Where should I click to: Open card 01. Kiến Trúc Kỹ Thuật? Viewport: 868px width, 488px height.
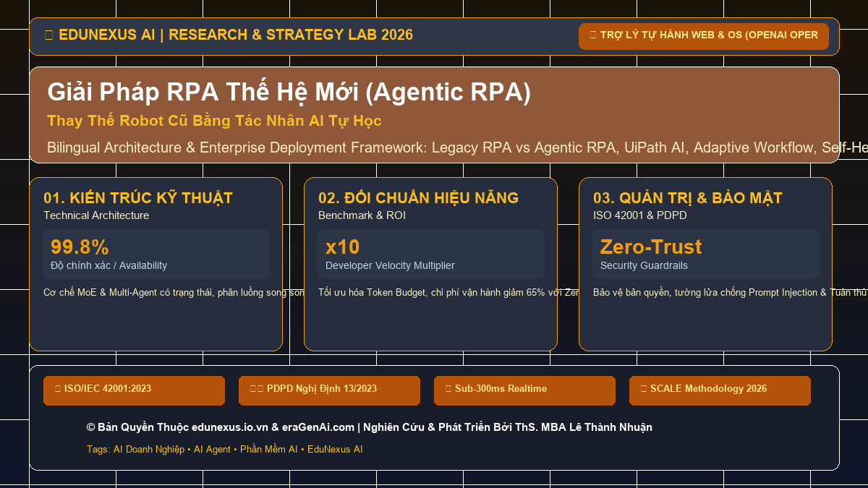156,264
